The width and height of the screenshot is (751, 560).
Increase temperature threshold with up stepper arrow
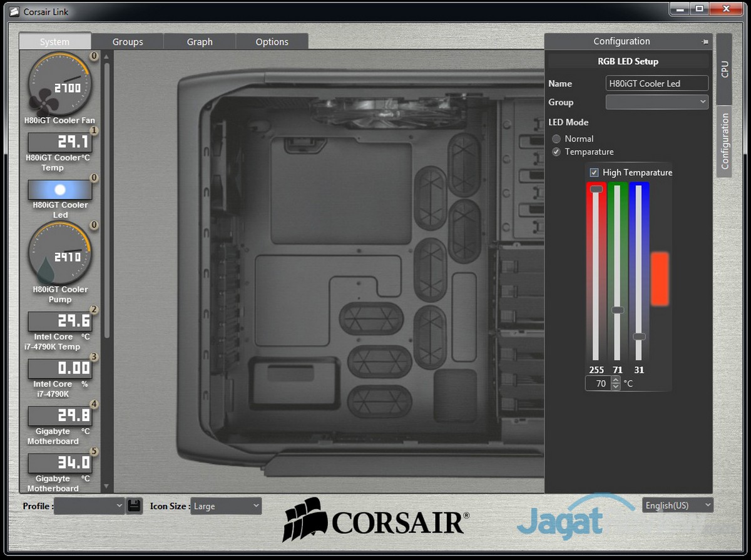pos(616,380)
